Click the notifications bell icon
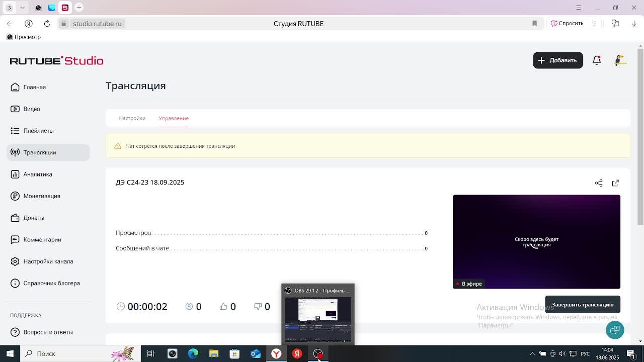This screenshot has height=362, width=644. point(597,60)
